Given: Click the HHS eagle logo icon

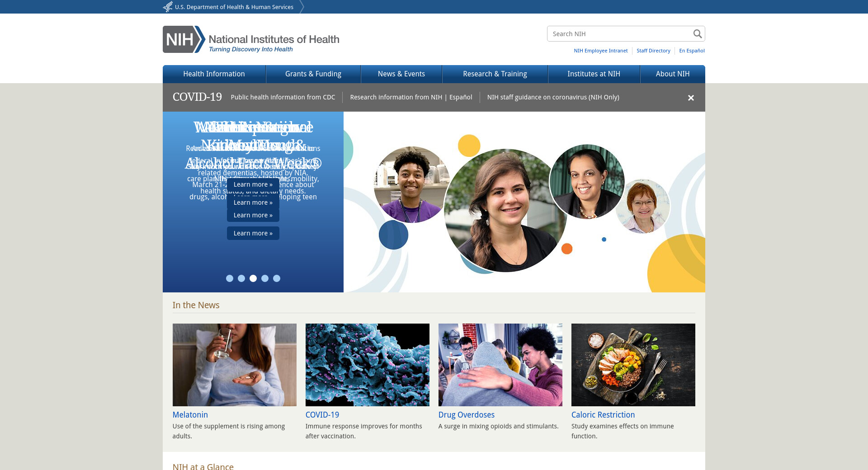Looking at the screenshot, I should tap(168, 7).
